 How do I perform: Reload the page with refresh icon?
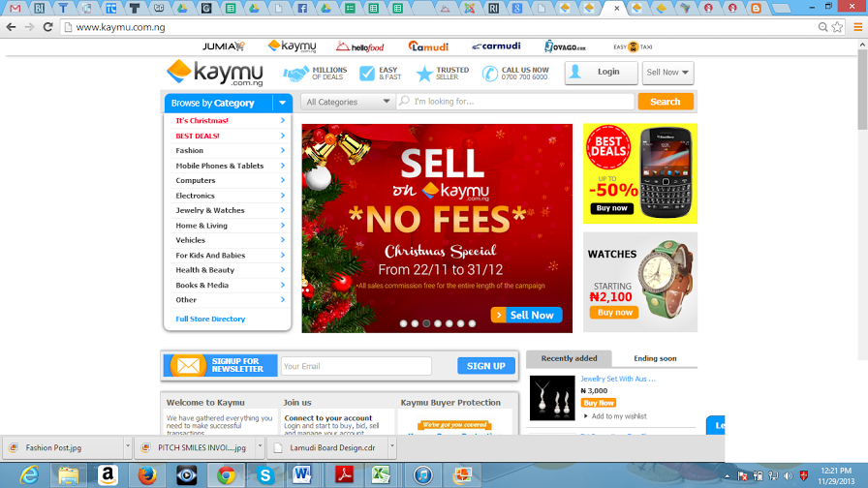[48, 26]
